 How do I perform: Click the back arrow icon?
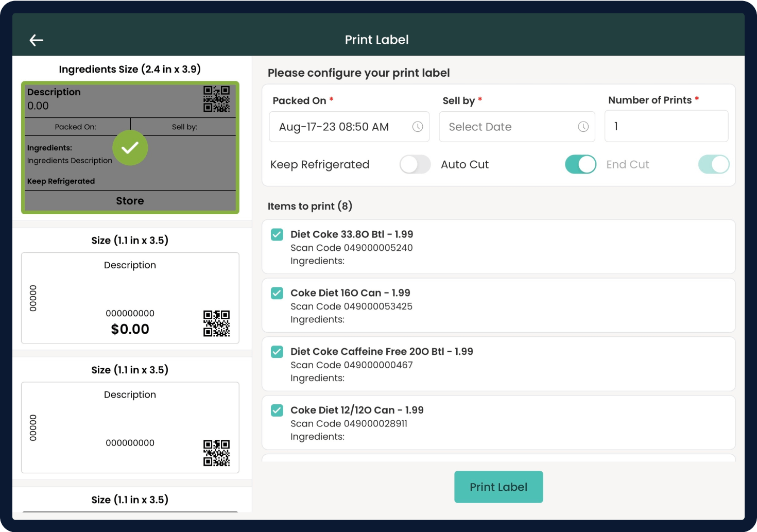(36, 40)
